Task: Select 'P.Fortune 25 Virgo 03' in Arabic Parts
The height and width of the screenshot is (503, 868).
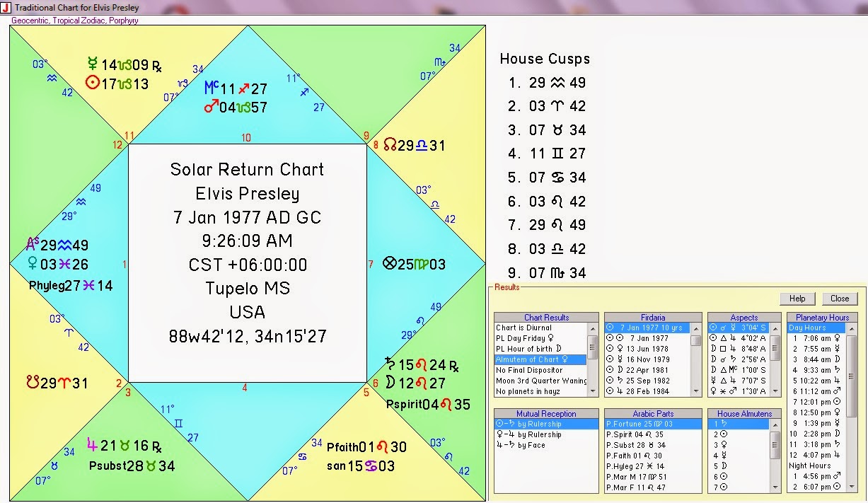Action: (653, 424)
